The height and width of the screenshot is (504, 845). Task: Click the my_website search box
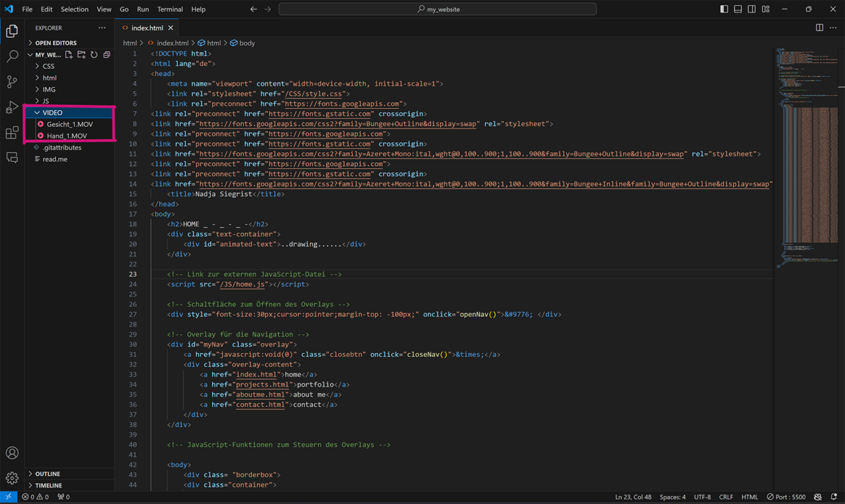point(438,9)
